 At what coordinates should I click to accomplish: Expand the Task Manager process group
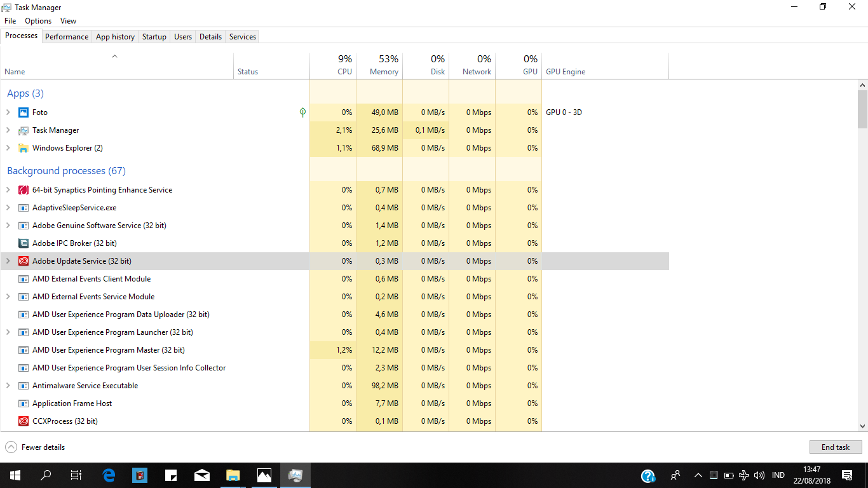pyautogui.click(x=8, y=130)
